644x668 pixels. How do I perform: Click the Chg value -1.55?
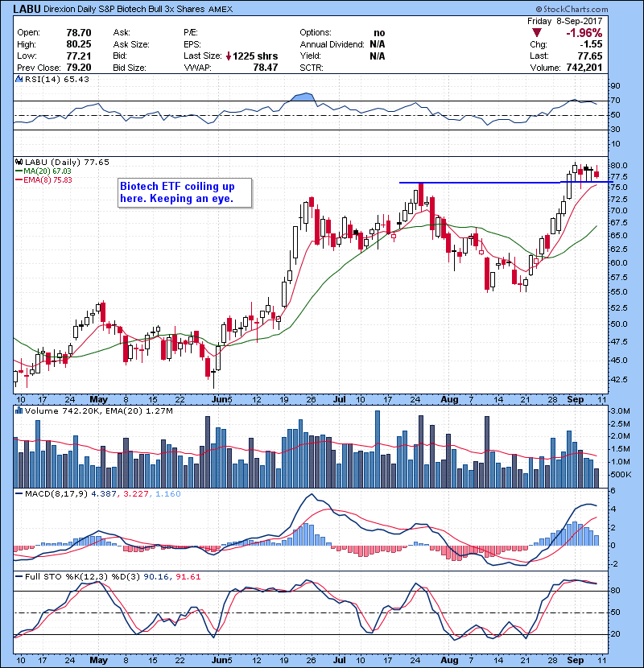591,44
